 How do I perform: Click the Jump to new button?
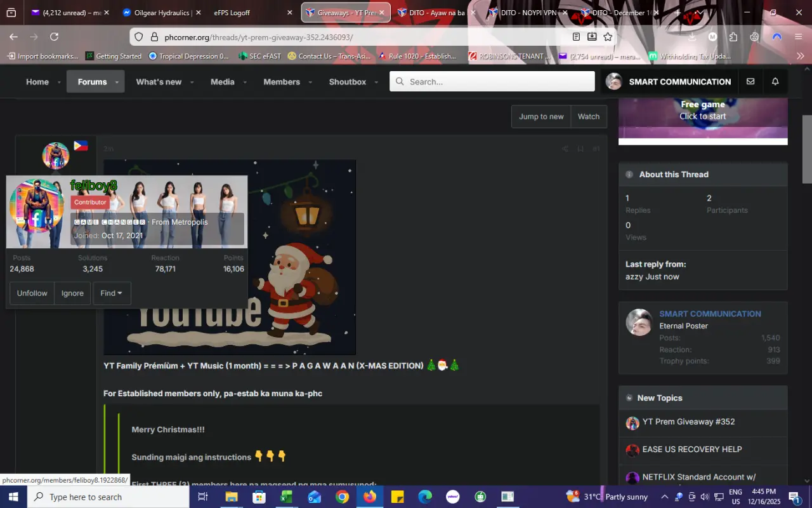point(541,116)
